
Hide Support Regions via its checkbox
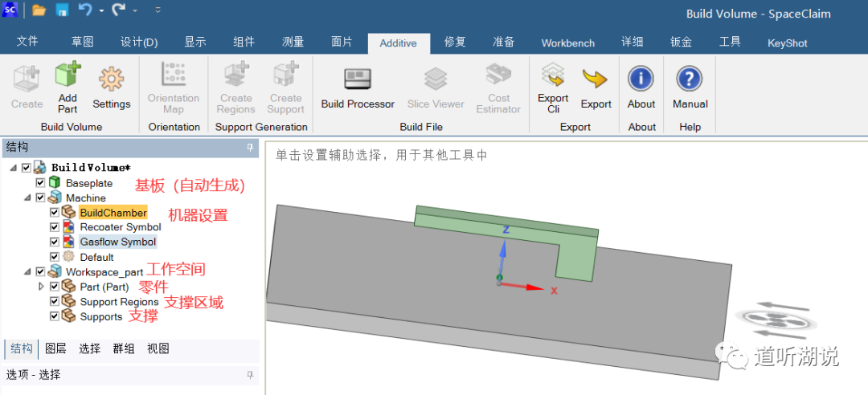55,302
